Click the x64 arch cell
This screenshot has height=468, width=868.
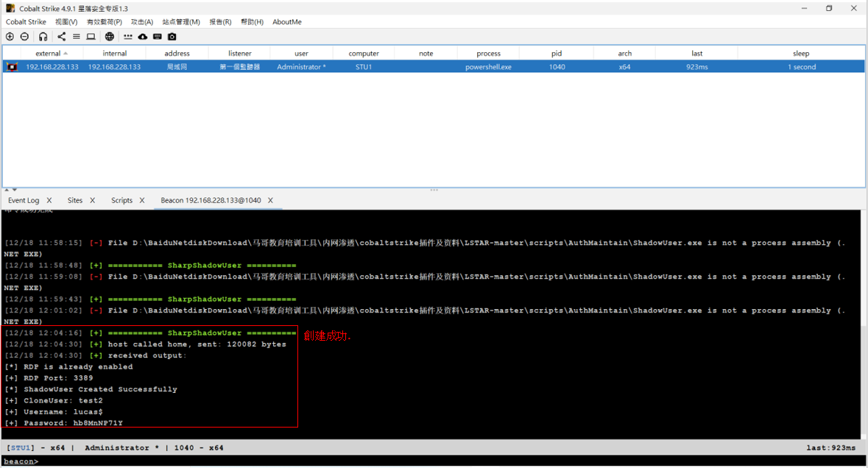624,67
